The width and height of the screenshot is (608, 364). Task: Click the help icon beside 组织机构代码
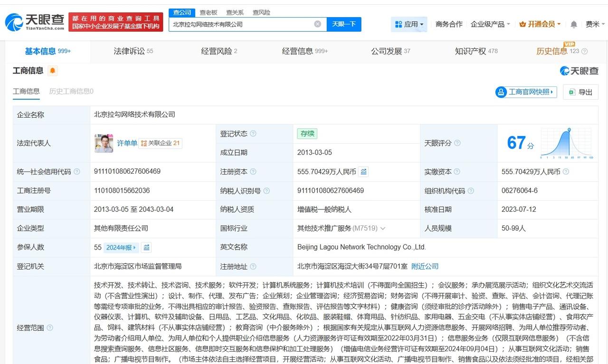pos(470,191)
